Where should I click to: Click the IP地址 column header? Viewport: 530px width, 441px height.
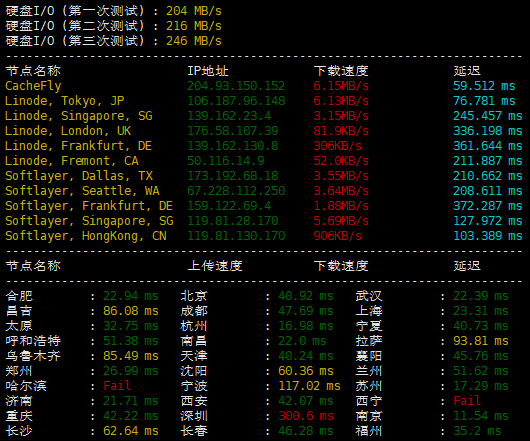208,71
